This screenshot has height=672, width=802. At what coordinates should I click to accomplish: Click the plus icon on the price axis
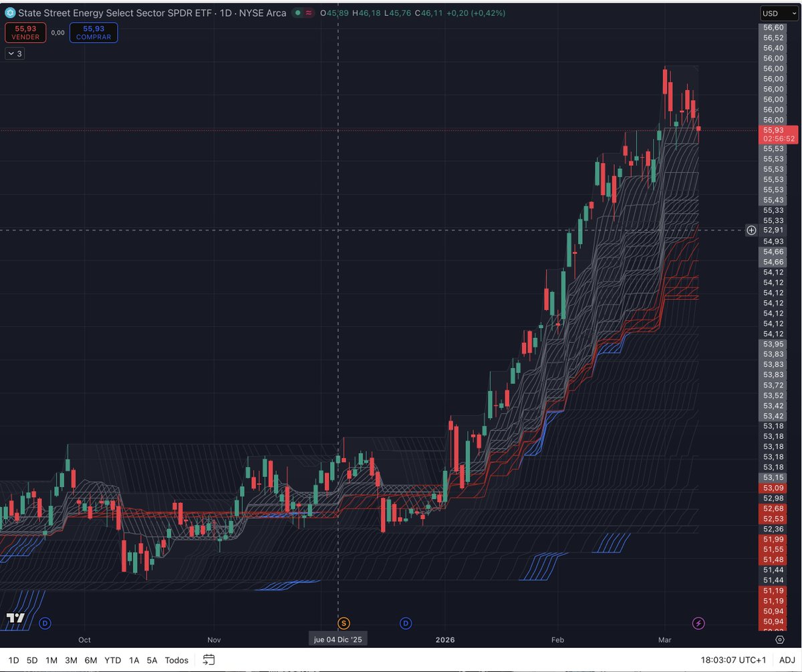pos(751,230)
